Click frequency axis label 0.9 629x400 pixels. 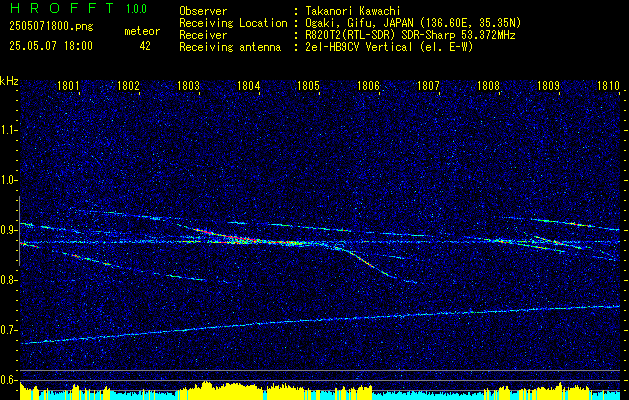8,230
